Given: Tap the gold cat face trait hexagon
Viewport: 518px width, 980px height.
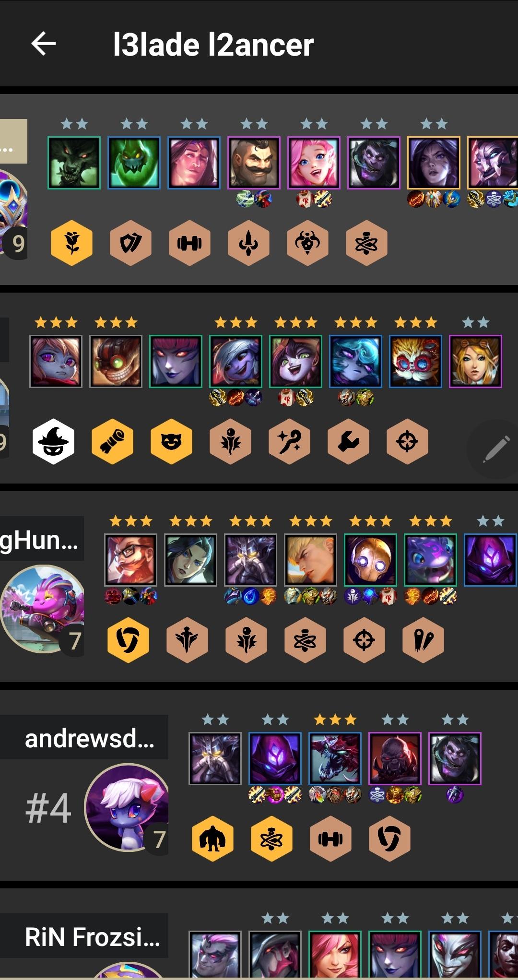Looking at the screenshot, I should 172,441.
